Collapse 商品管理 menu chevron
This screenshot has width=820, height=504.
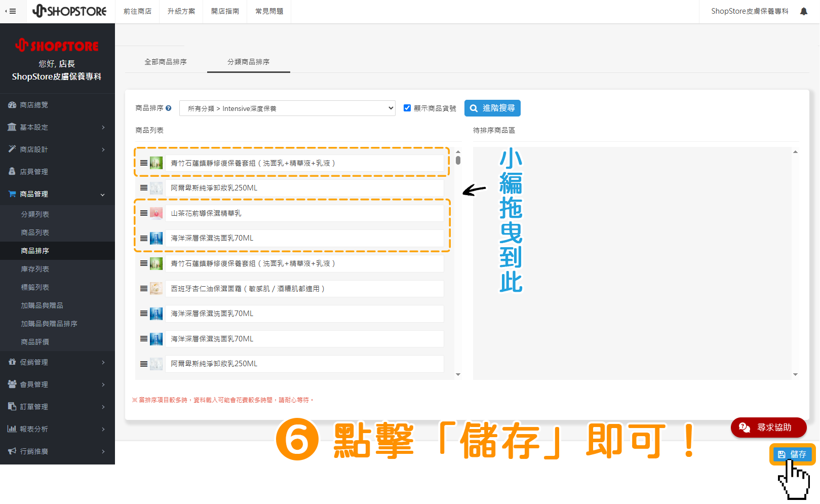[x=103, y=195]
